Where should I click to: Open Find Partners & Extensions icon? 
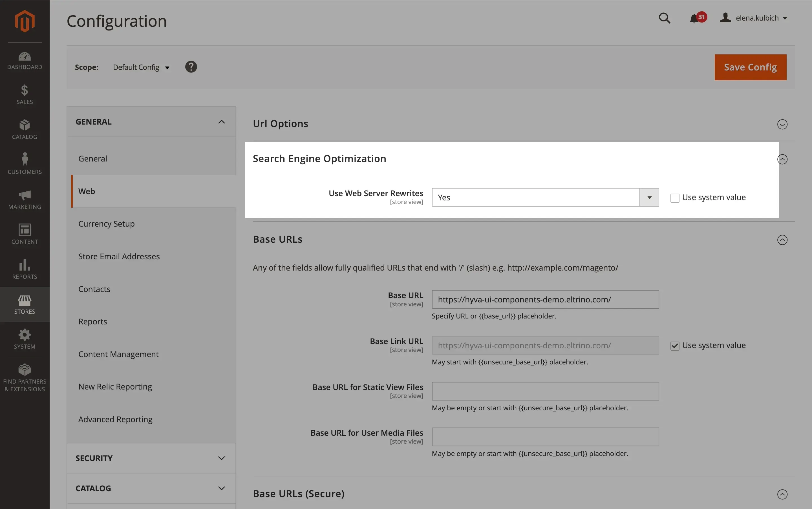[x=25, y=374]
